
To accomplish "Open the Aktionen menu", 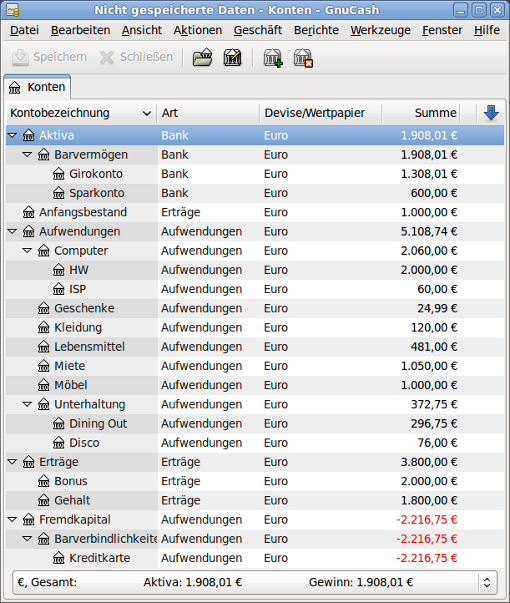I will (x=198, y=30).
